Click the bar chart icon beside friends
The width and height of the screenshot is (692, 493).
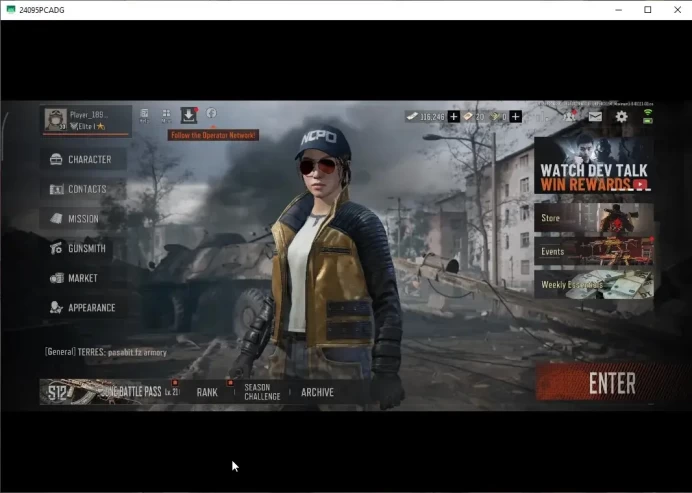click(542, 117)
